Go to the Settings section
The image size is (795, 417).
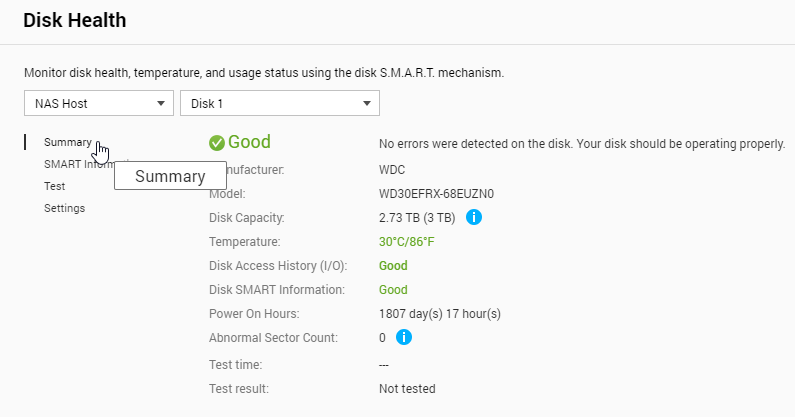click(x=64, y=208)
